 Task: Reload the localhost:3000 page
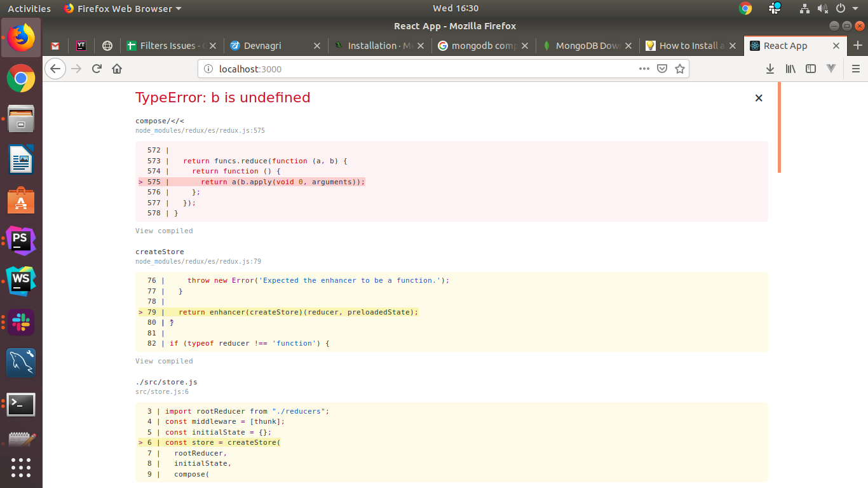tap(97, 69)
